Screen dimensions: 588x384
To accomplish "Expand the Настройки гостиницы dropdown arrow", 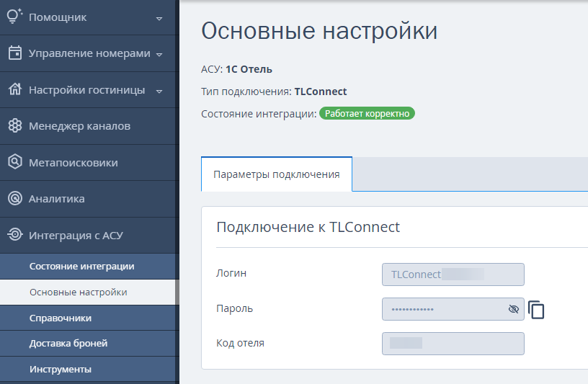I will (159, 91).
